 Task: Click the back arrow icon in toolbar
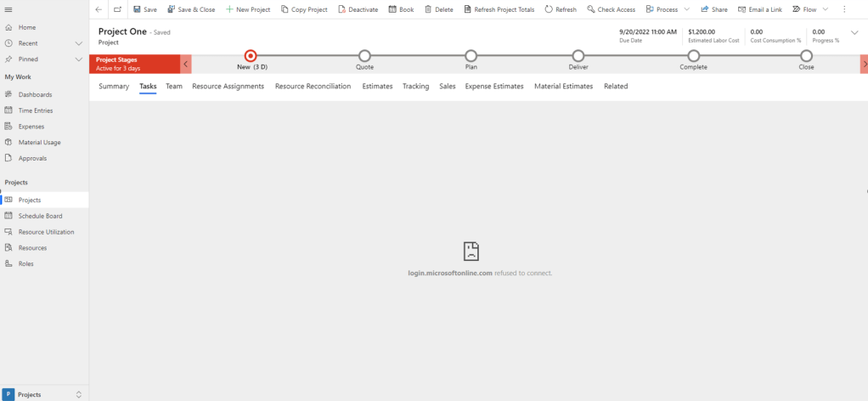(99, 9)
